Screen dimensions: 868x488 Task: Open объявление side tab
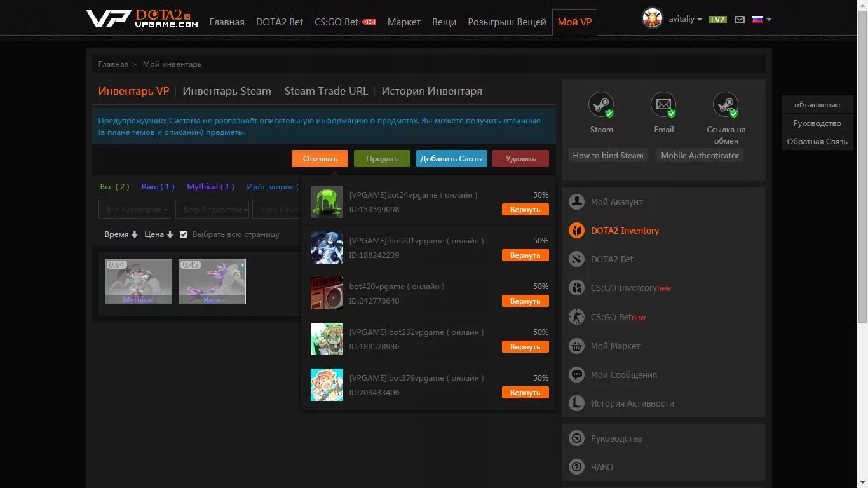click(x=817, y=105)
